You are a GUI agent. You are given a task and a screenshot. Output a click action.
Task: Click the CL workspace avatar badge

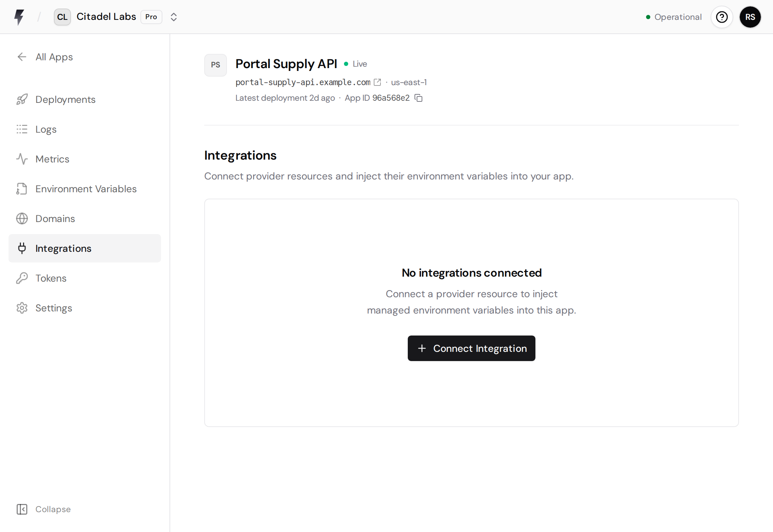(x=62, y=17)
